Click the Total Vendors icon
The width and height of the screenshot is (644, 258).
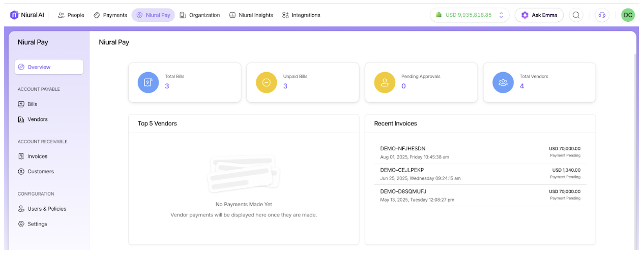point(503,82)
